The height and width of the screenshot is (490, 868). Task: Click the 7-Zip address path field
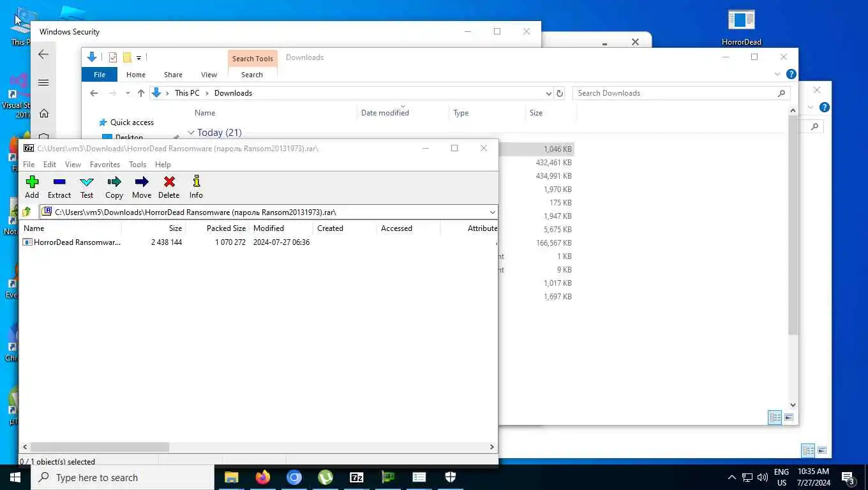point(268,212)
